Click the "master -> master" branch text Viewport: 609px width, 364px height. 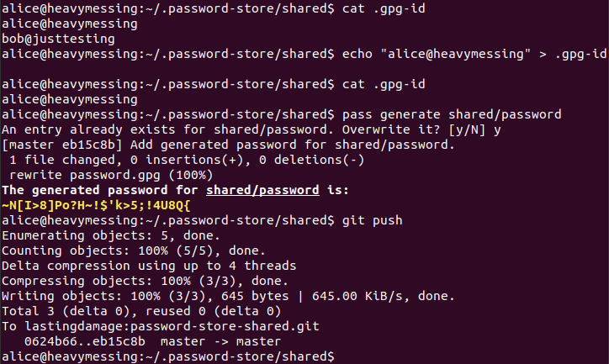coord(220,341)
